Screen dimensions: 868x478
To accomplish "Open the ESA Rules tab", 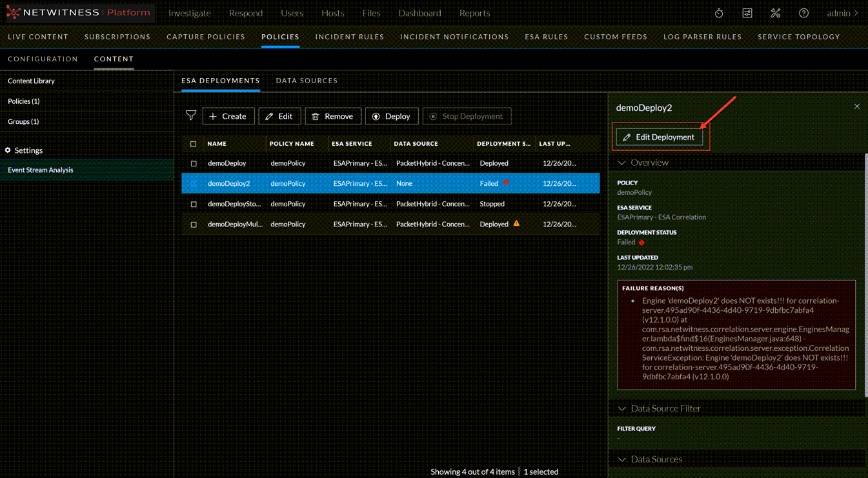I will coord(546,37).
